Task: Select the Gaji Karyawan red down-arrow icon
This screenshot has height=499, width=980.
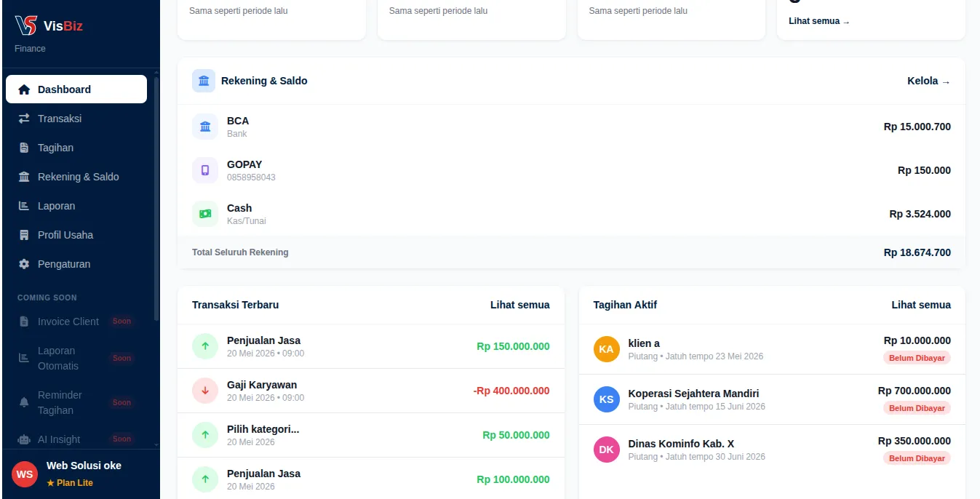Action: [x=205, y=391]
